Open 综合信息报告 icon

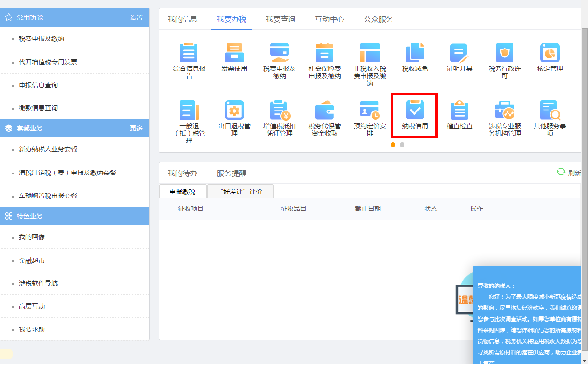[189, 53]
